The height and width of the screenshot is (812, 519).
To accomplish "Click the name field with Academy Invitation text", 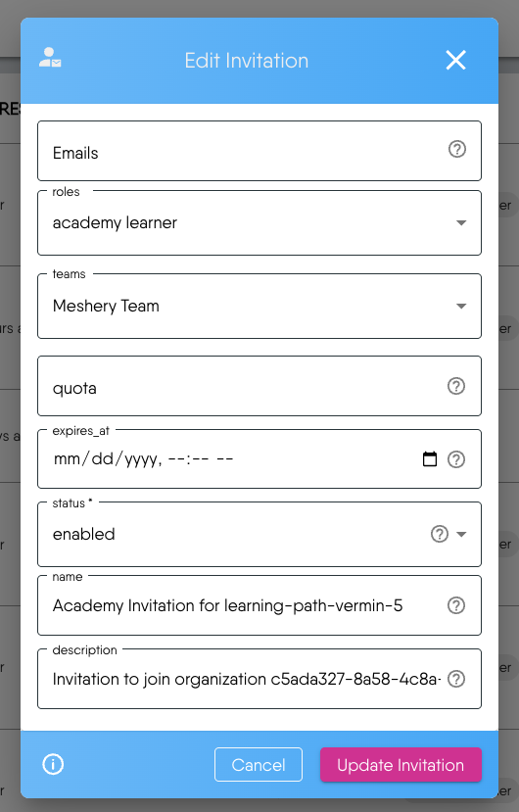I will [259, 605].
